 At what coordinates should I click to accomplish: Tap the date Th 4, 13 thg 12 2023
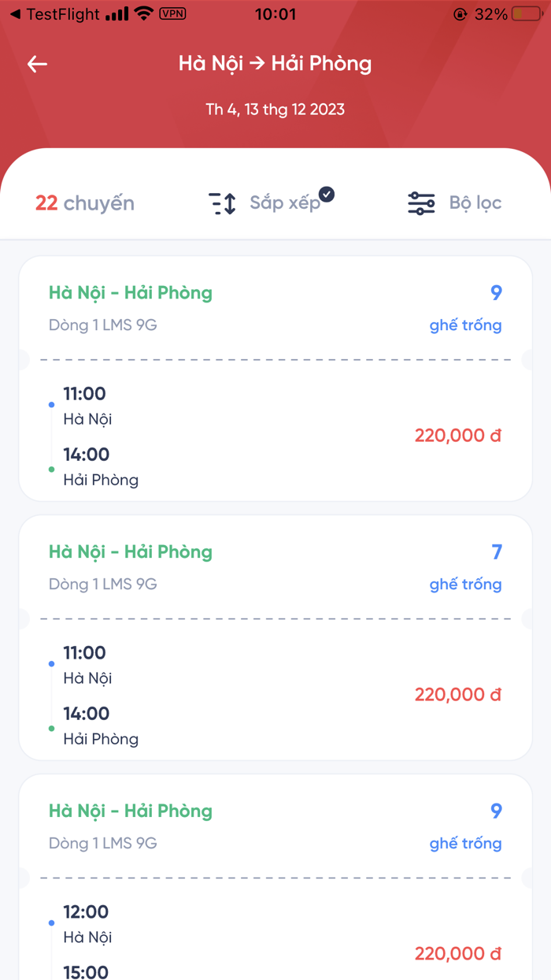[275, 110]
